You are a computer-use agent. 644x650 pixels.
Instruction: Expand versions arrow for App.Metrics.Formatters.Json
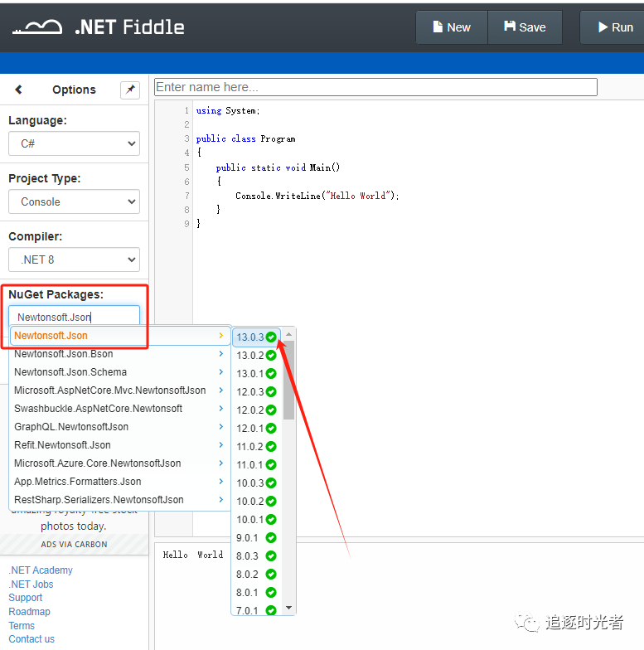[x=220, y=481]
